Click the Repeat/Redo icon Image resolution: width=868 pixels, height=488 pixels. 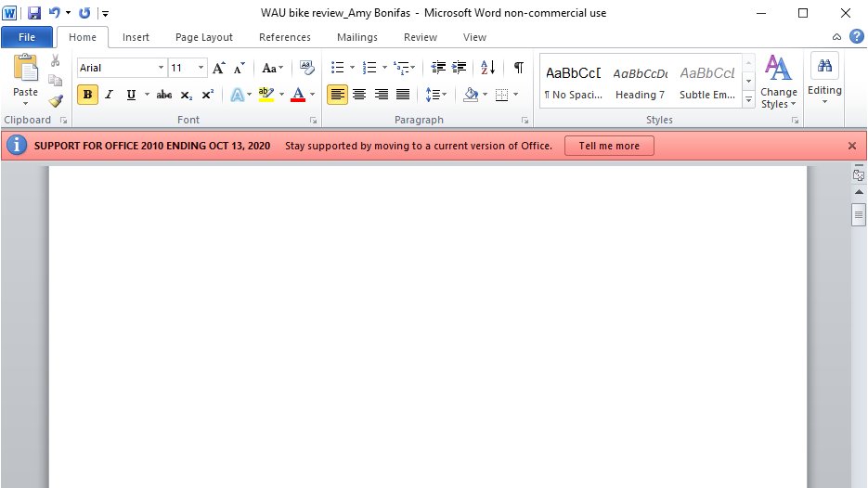click(x=84, y=12)
